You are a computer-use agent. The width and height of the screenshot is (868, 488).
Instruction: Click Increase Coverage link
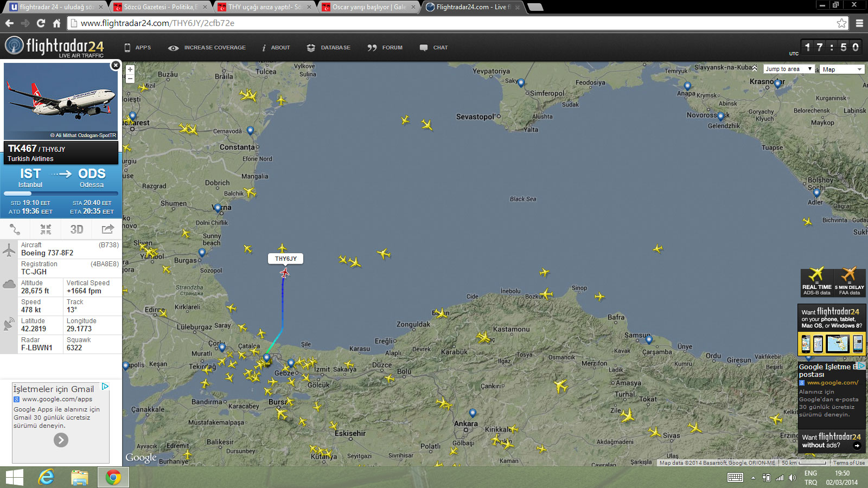207,48
